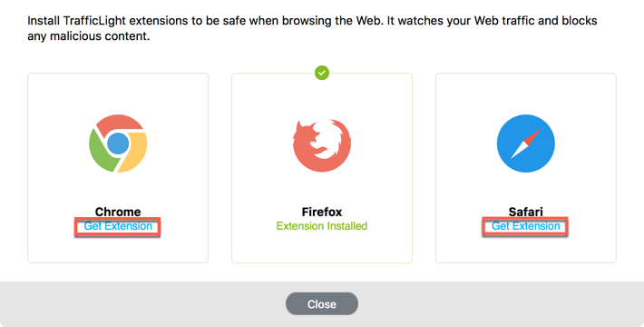Click the blank area at the top of the Safari card
The image size is (644, 327).
(x=526, y=93)
